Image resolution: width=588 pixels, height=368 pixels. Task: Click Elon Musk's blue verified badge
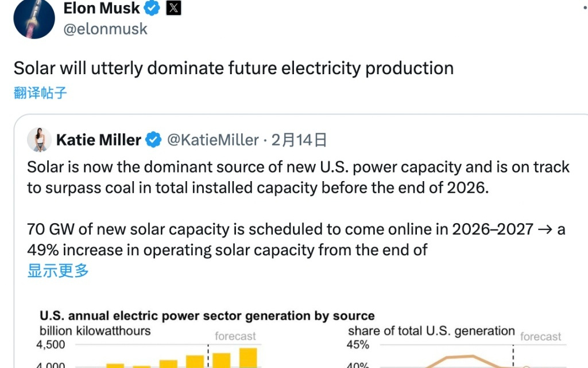pos(152,8)
